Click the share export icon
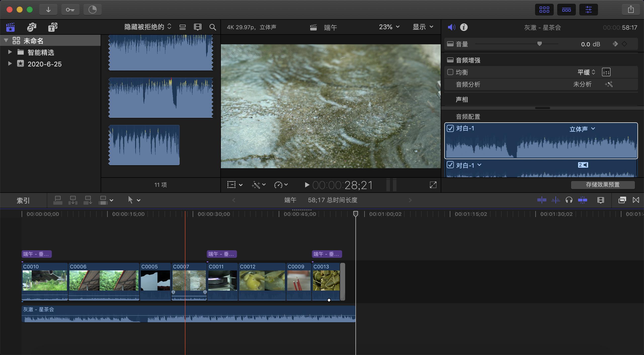Viewport: 644px width, 355px height. point(631,10)
